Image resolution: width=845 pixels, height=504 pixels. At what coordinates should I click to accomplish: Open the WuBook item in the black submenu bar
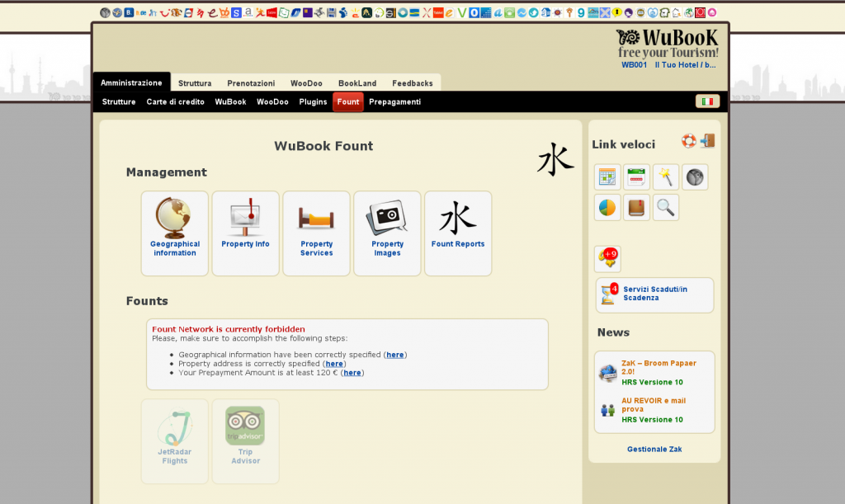click(231, 101)
